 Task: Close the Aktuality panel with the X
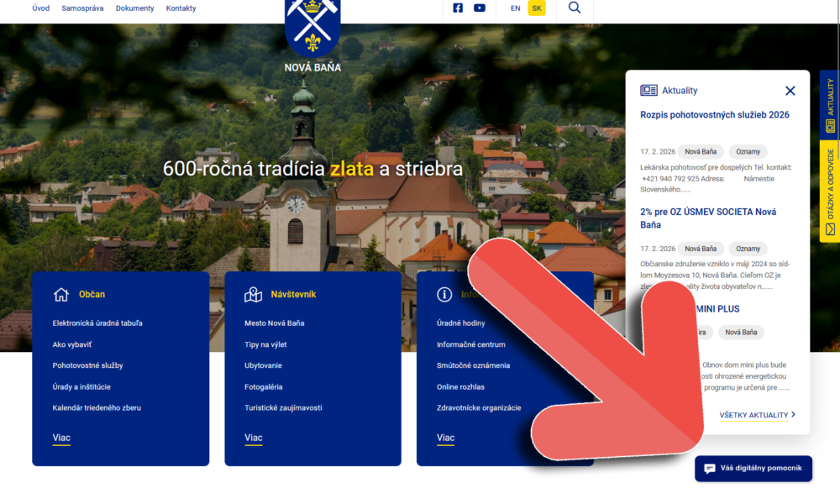pyautogui.click(x=790, y=91)
